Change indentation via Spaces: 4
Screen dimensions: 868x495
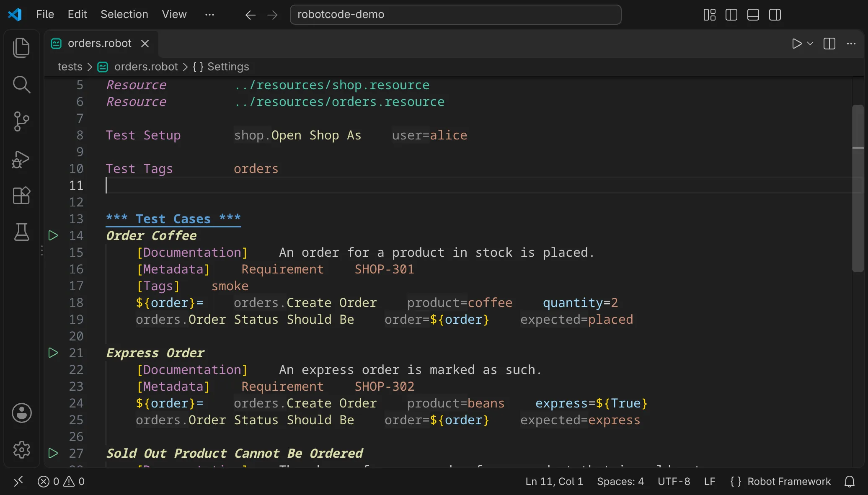(620, 482)
